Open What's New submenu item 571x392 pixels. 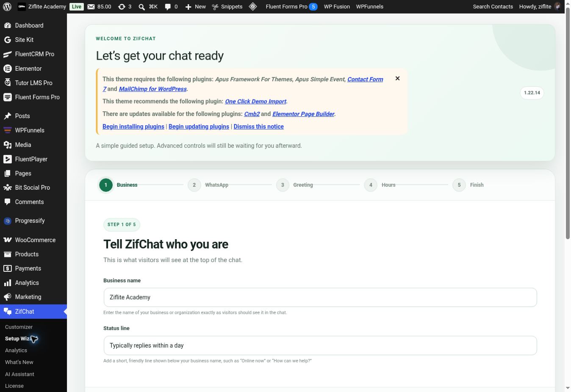point(19,362)
